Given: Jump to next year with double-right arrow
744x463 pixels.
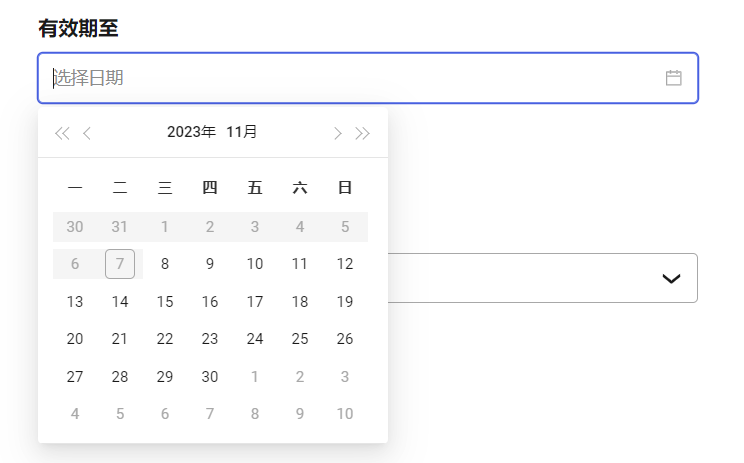Looking at the screenshot, I should (363, 133).
